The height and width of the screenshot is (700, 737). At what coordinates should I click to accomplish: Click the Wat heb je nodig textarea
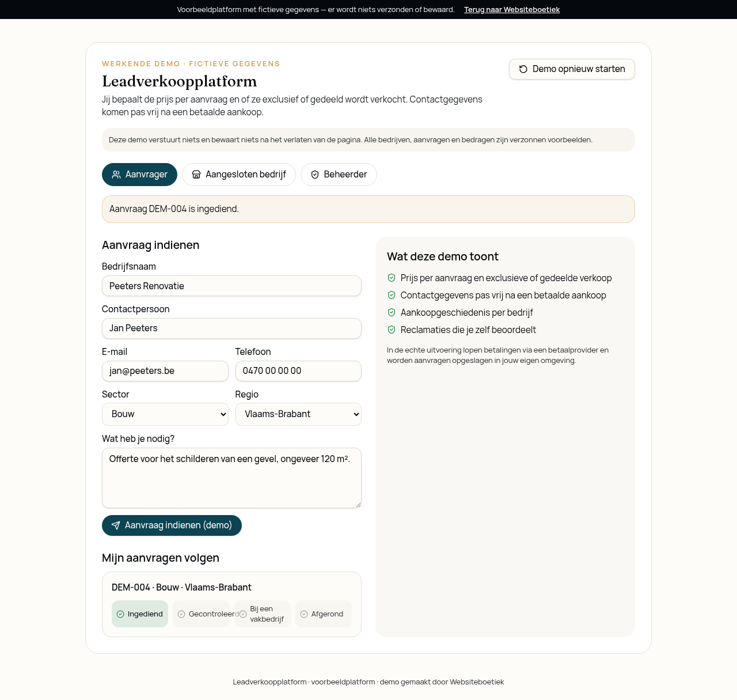point(231,478)
